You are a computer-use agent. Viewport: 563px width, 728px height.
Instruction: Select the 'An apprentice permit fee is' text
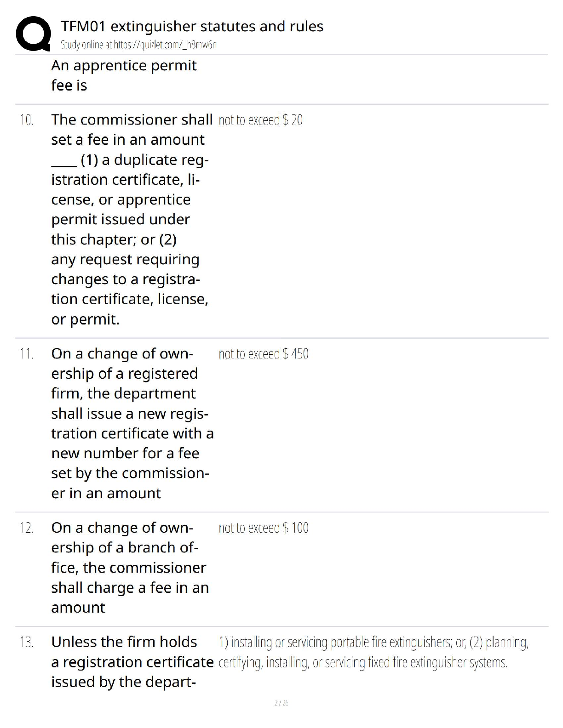[x=124, y=75]
